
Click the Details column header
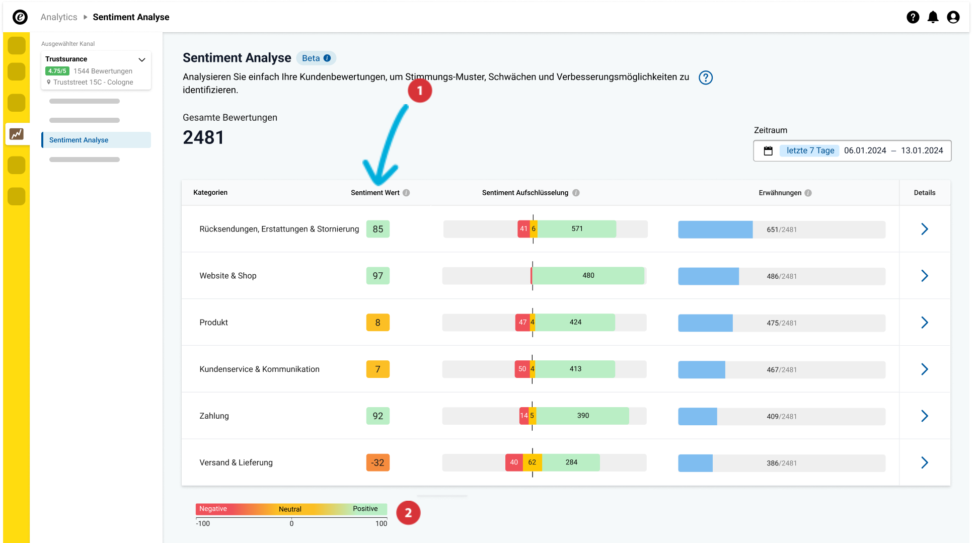pyautogui.click(x=924, y=193)
